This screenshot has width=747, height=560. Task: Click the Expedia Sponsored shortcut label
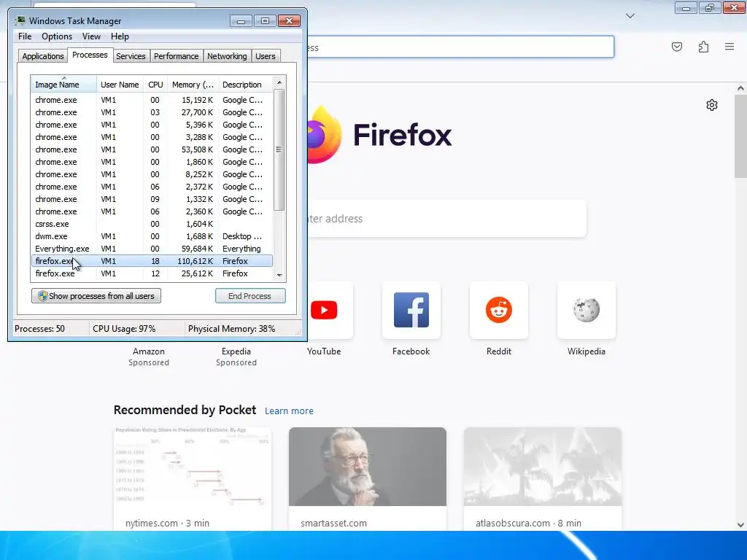coord(236,357)
